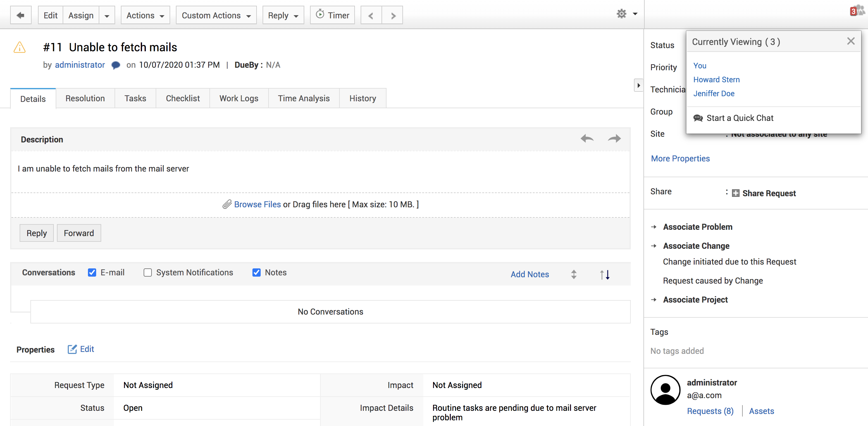Click the Add Notes link
This screenshot has width=868, height=426.
pos(529,274)
